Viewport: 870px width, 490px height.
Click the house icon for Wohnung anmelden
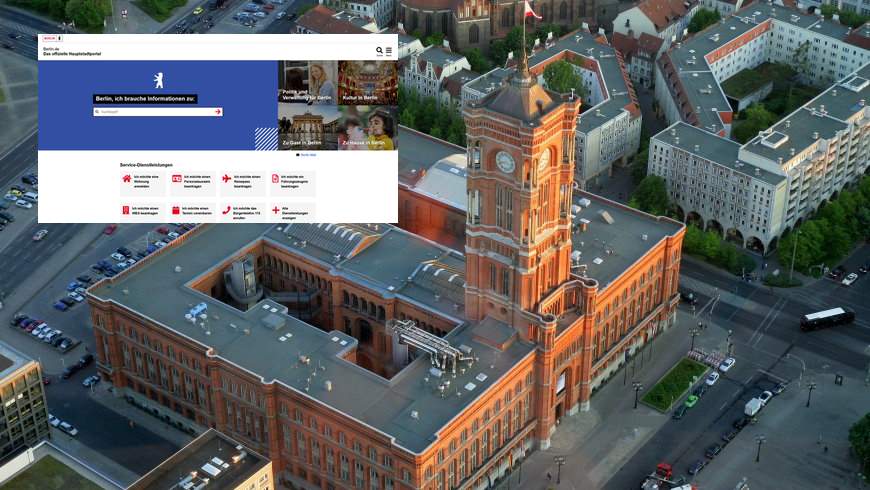pos(126,179)
